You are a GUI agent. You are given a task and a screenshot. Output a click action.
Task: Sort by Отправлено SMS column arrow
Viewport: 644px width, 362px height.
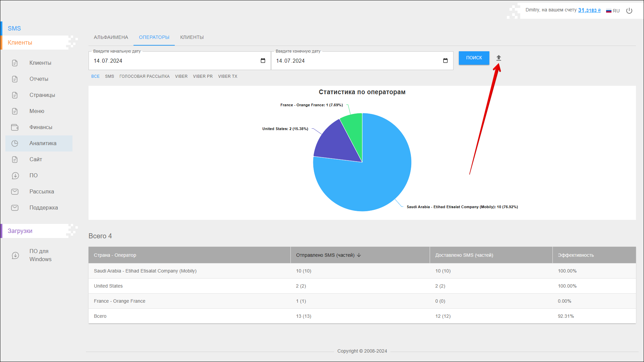click(359, 255)
